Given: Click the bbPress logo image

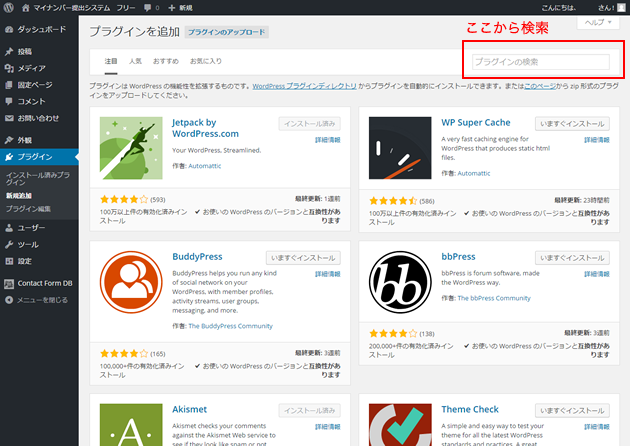Looking at the screenshot, I should 400,282.
